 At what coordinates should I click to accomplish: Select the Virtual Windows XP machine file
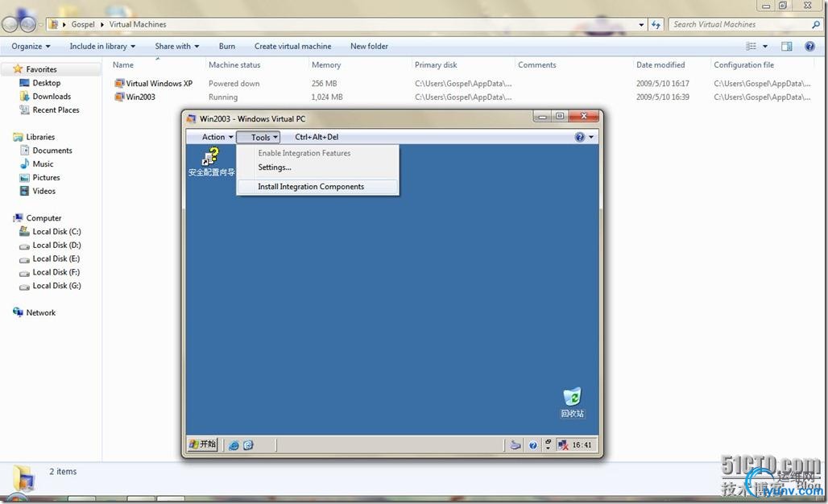click(154, 84)
